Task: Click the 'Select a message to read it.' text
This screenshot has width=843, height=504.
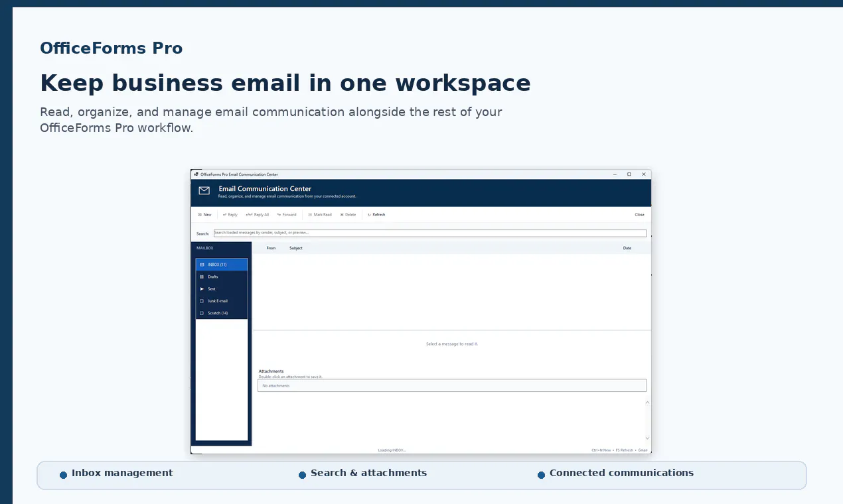Action: (x=452, y=344)
